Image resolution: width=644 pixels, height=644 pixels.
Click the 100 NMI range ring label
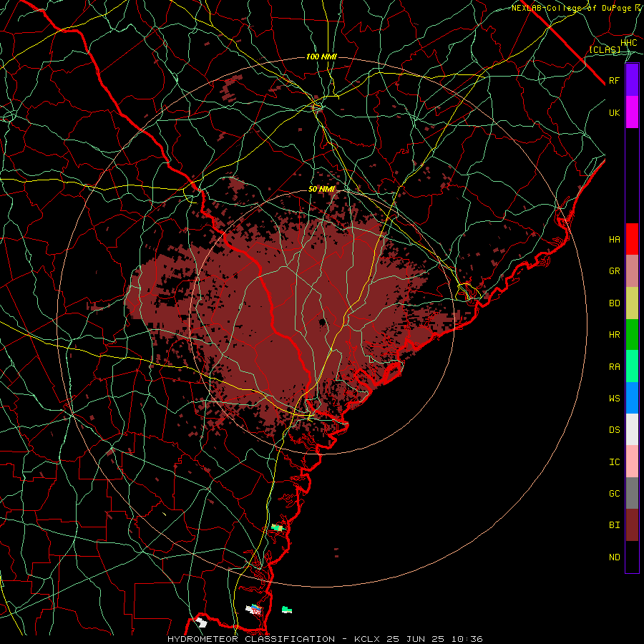tap(321, 57)
